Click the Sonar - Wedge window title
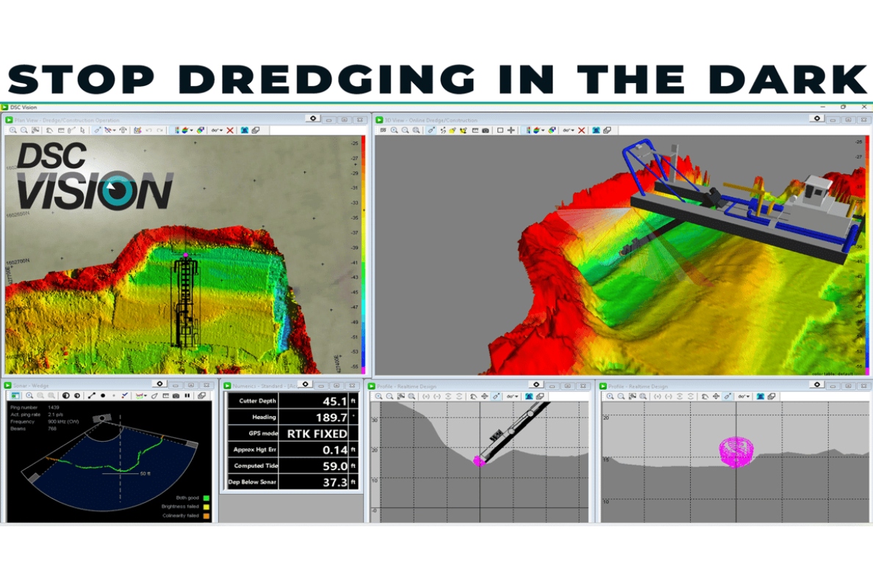Image resolution: width=873 pixels, height=588 pixels. (31, 385)
